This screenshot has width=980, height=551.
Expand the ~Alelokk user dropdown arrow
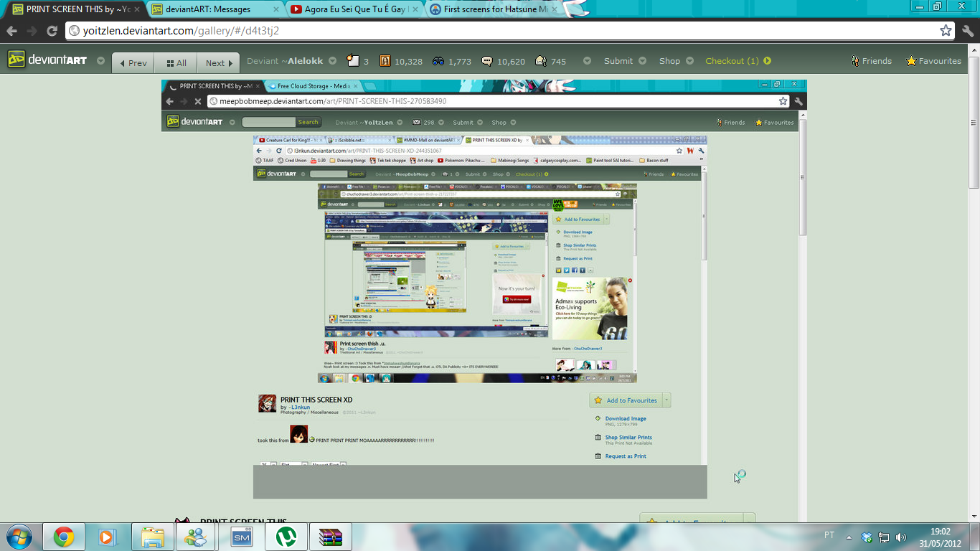[x=332, y=61]
